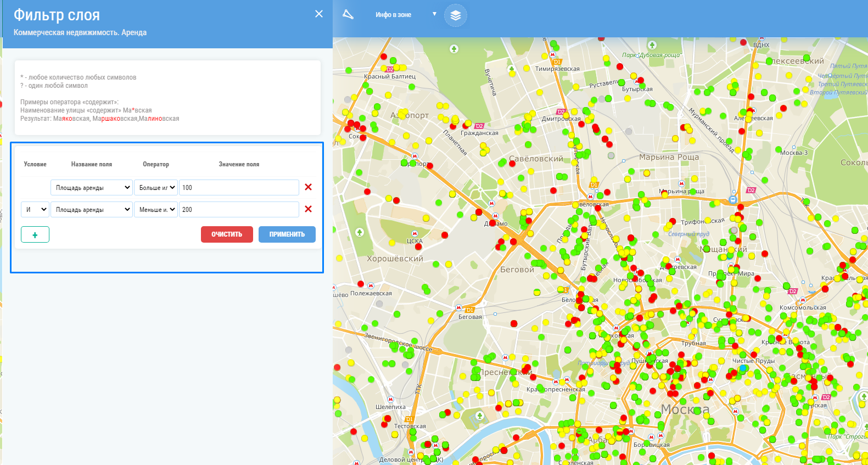The image size is (868, 465).
Task: Click the Савёловский district label
Action: 536,159
